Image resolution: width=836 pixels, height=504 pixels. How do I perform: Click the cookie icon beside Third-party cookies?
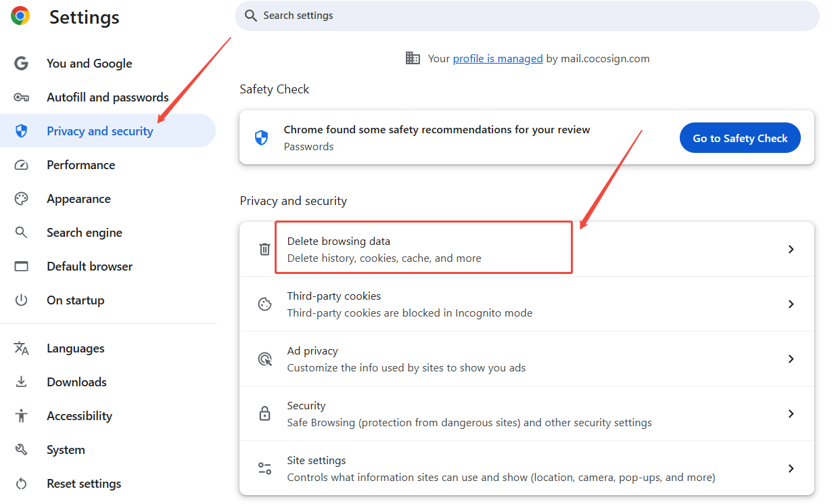265,304
